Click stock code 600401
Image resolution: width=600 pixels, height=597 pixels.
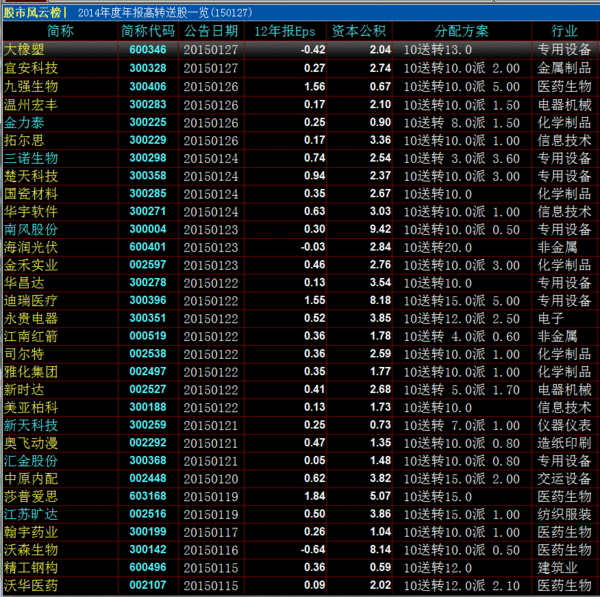coord(148,247)
